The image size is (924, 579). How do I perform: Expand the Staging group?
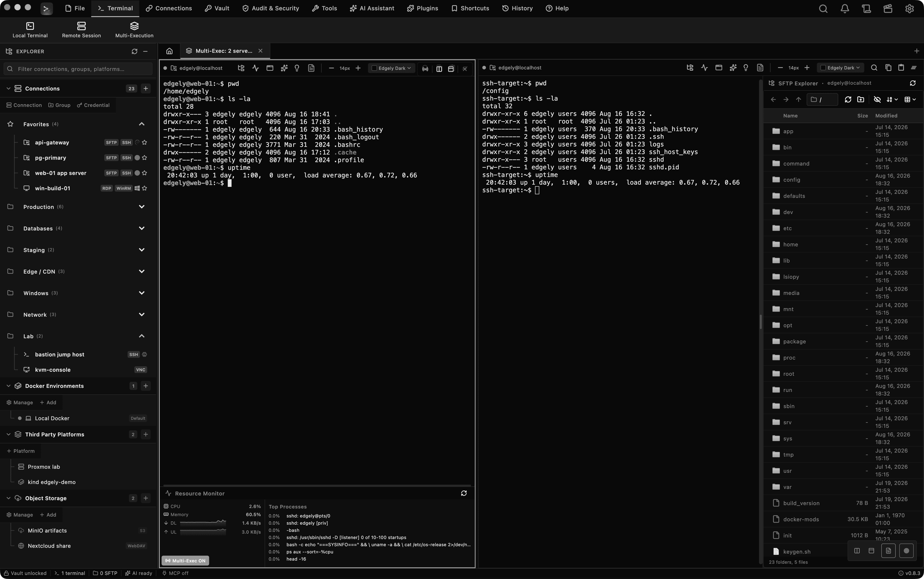click(141, 250)
